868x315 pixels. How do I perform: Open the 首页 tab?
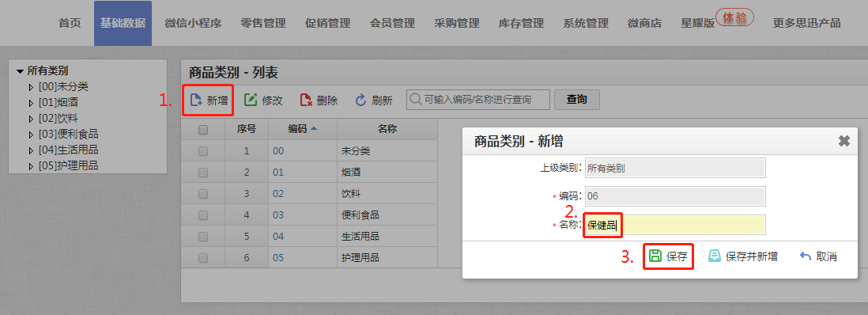(x=70, y=23)
